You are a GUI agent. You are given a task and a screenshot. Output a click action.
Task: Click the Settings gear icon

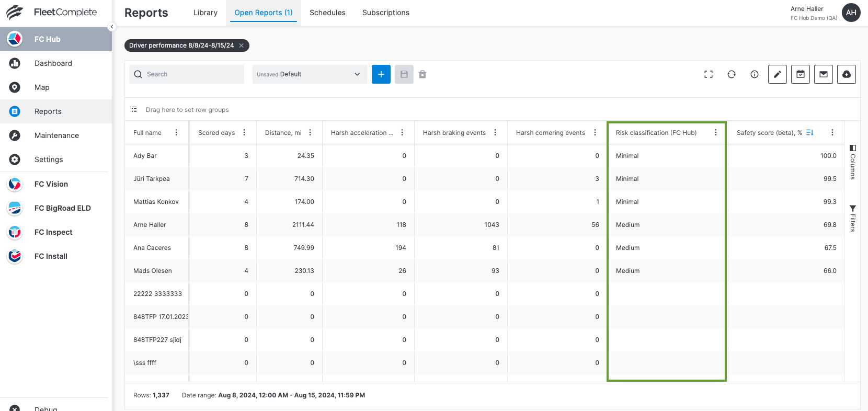coord(15,159)
